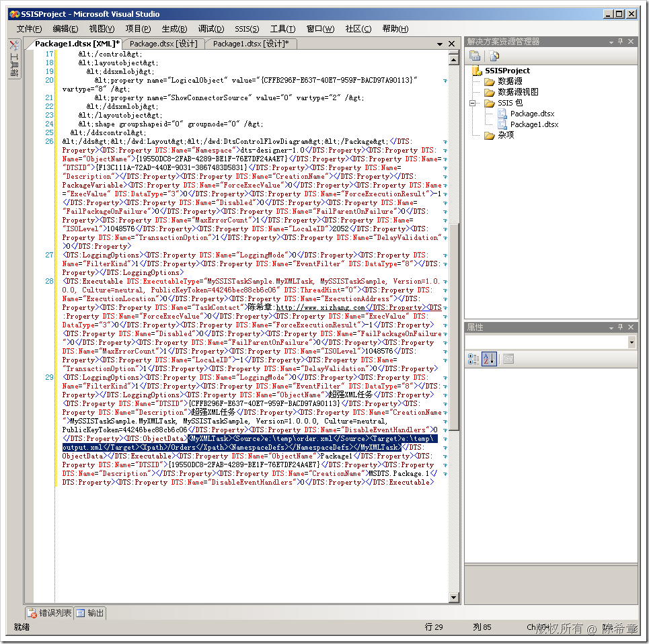Click the Solution Explorer panel title 解决方案资源管理器

pyautogui.click(x=503, y=42)
